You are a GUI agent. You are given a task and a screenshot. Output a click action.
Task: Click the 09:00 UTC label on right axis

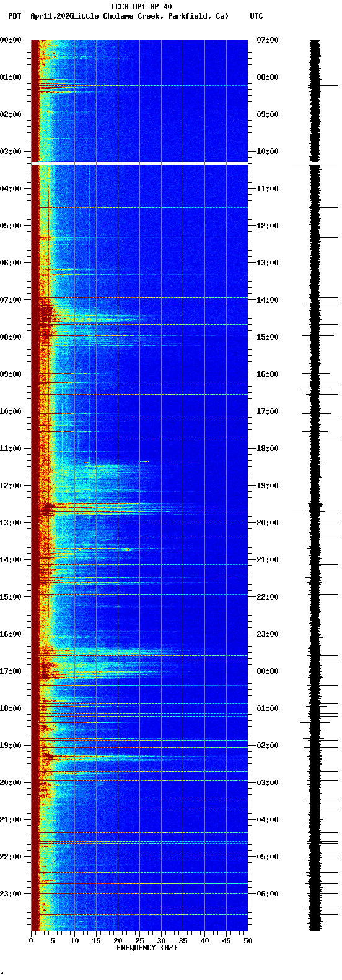[x=268, y=114]
